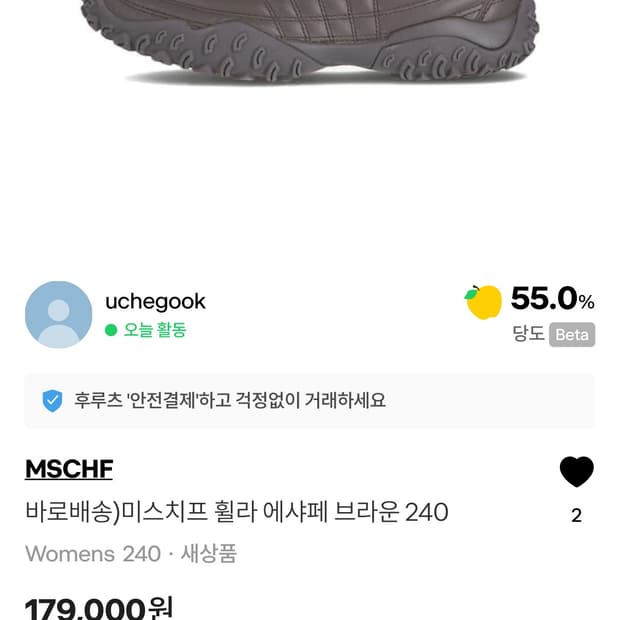Tap the 원 currency symbol after price
The image size is (620, 620).
point(160,607)
